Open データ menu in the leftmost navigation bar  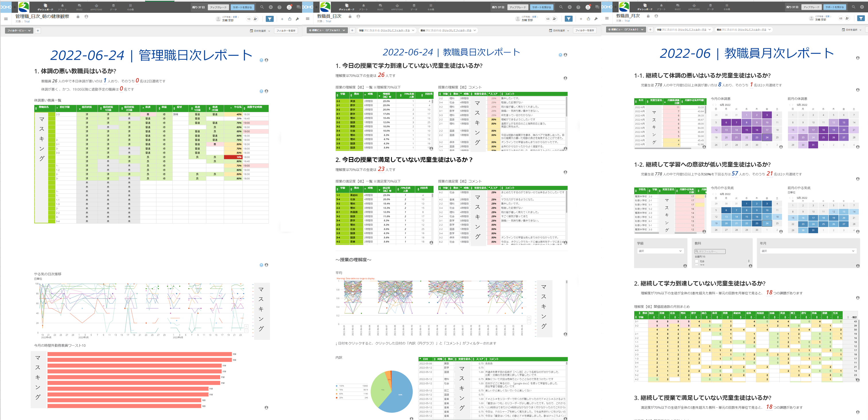click(113, 7)
